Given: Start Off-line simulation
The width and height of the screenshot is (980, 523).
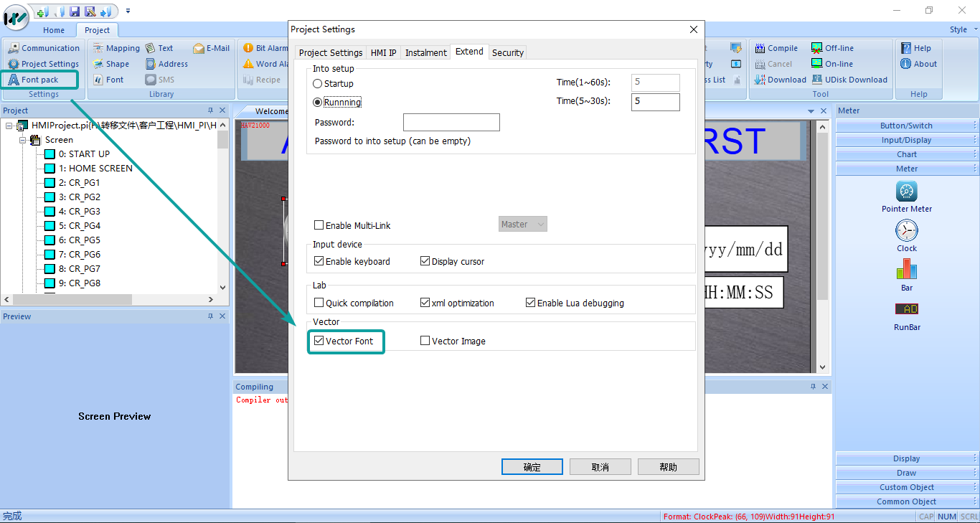Looking at the screenshot, I should (817, 48).
